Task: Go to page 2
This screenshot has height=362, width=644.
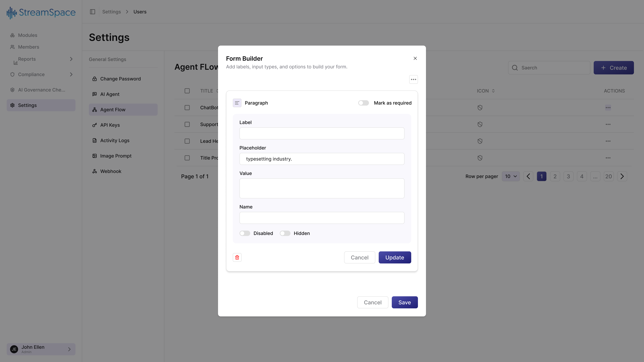Action: tap(555, 176)
